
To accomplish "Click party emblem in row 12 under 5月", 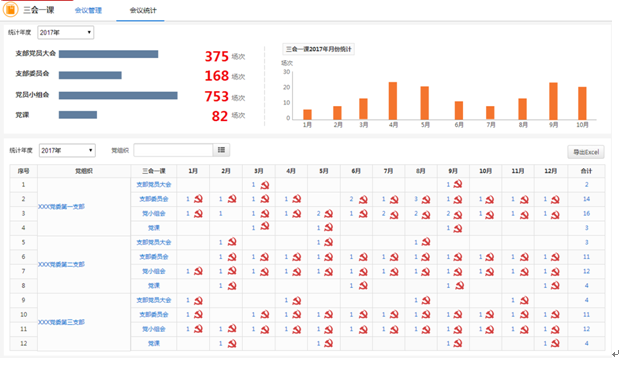I will pyautogui.click(x=328, y=343).
